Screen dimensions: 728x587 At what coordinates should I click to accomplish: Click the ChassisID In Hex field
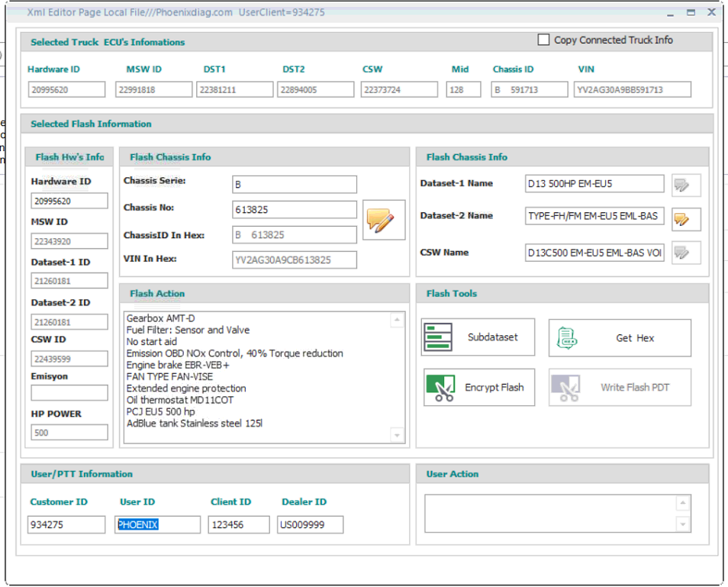coord(295,234)
